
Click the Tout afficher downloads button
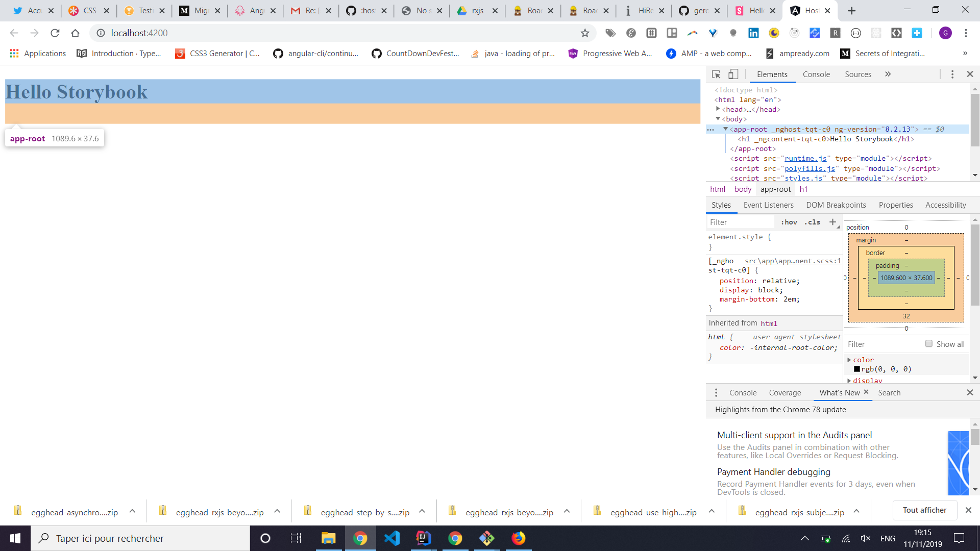(924, 510)
